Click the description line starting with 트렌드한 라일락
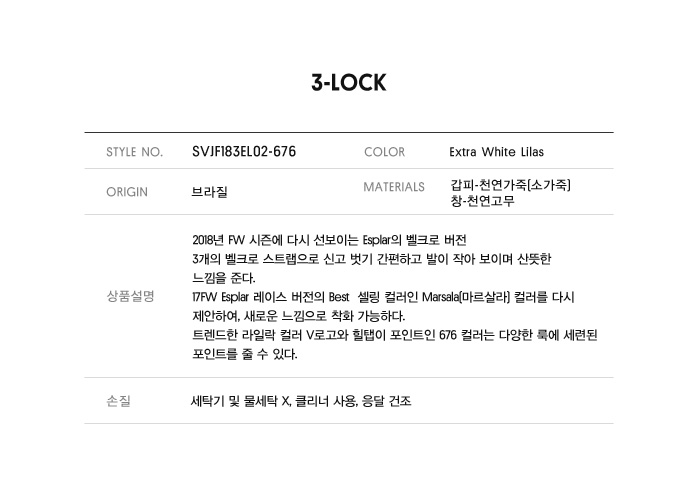 (x=394, y=335)
